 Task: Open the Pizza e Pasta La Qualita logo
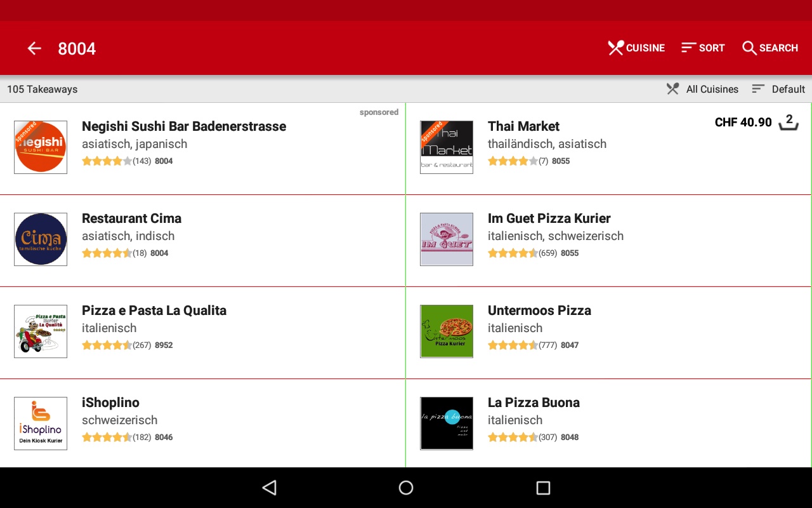(x=41, y=331)
